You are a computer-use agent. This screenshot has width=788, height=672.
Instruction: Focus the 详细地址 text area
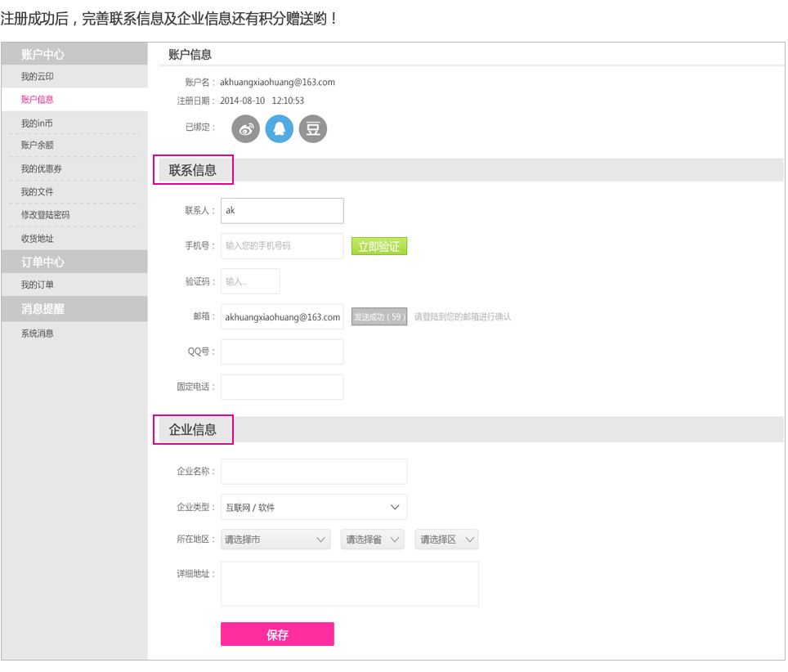pos(349,584)
